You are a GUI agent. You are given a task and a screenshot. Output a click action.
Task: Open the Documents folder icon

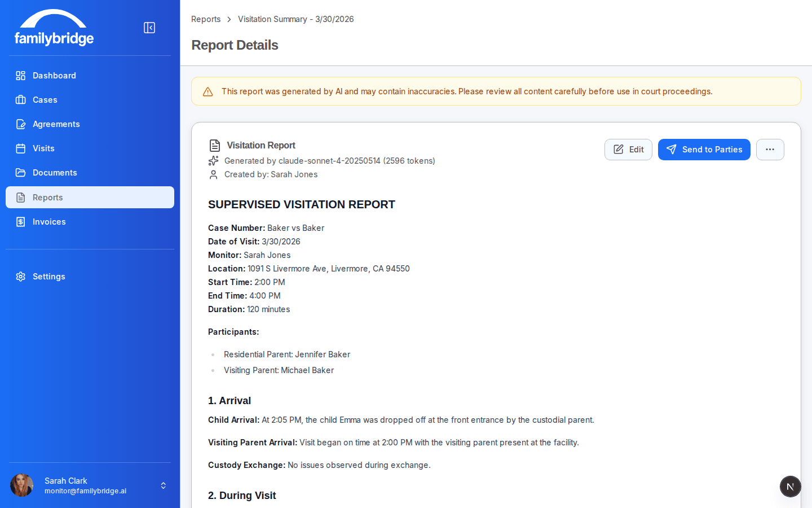click(21, 173)
